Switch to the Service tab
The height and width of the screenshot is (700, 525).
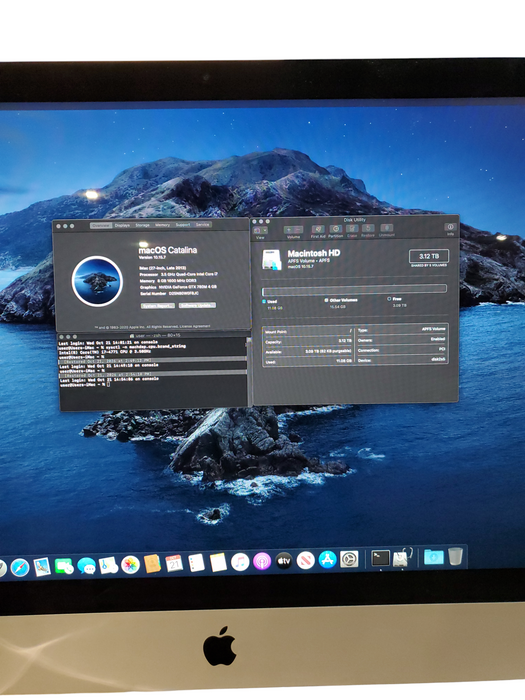[202, 225]
